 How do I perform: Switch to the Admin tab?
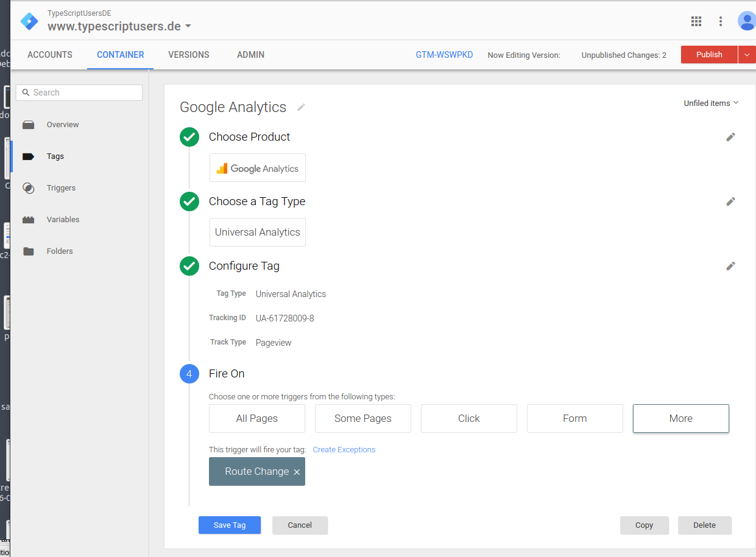[250, 55]
